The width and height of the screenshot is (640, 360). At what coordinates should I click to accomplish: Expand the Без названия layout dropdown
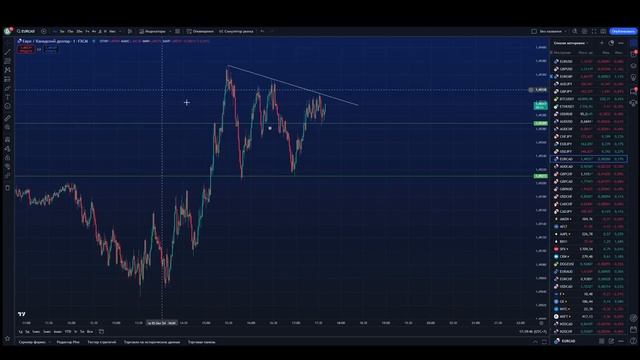tap(552, 31)
